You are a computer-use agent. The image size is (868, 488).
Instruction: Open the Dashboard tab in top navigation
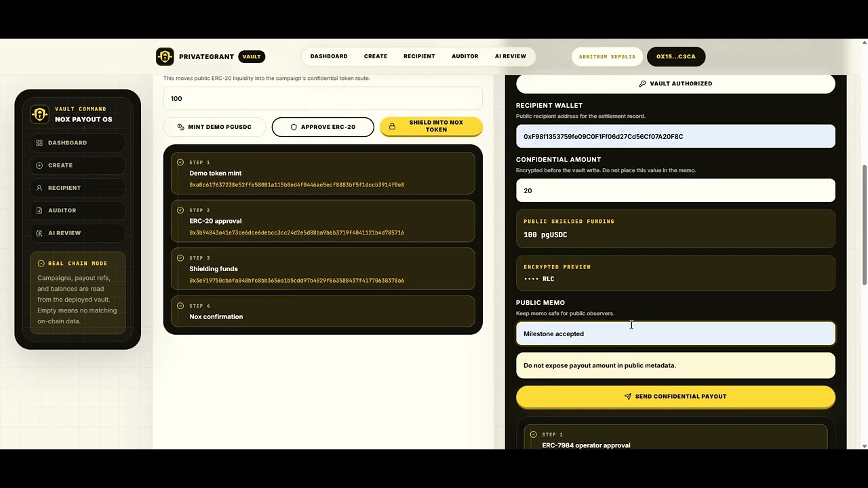coord(329,56)
